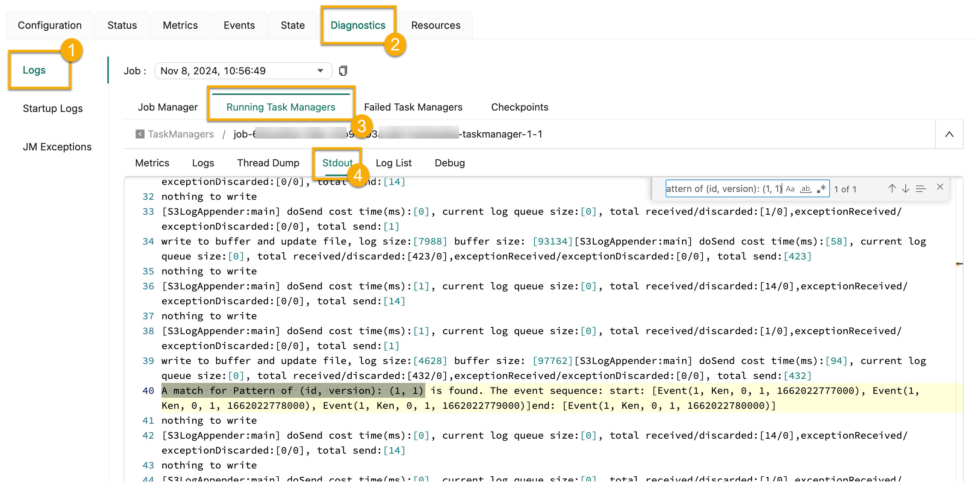This screenshot has width=980, height=487.
Task: Click line number 34 in the log
Action: tap(148, 241)
